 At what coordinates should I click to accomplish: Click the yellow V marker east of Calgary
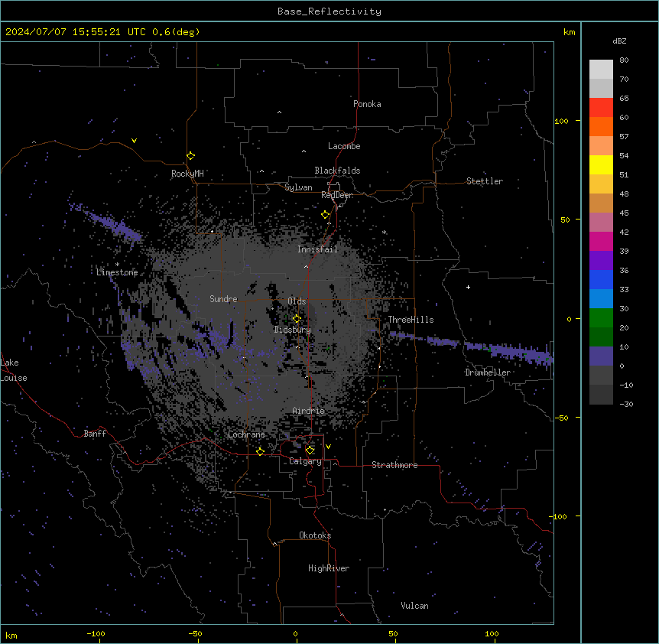328,447
